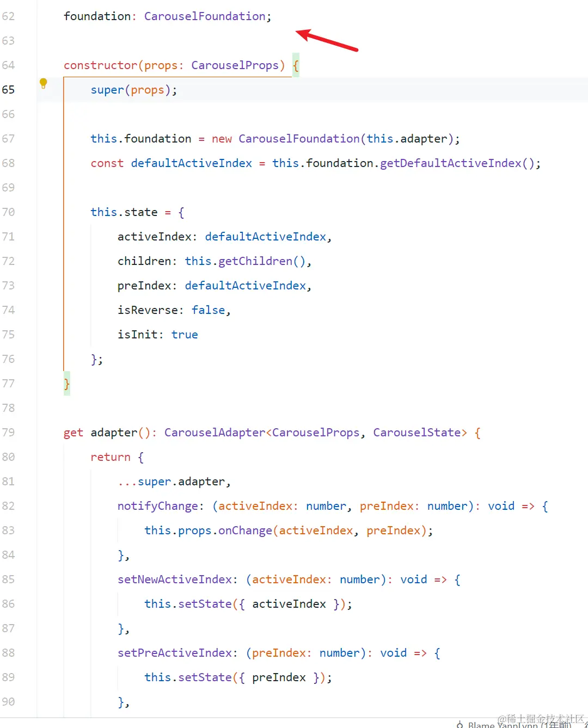Click super(props) call on line 65

point(131,90)
